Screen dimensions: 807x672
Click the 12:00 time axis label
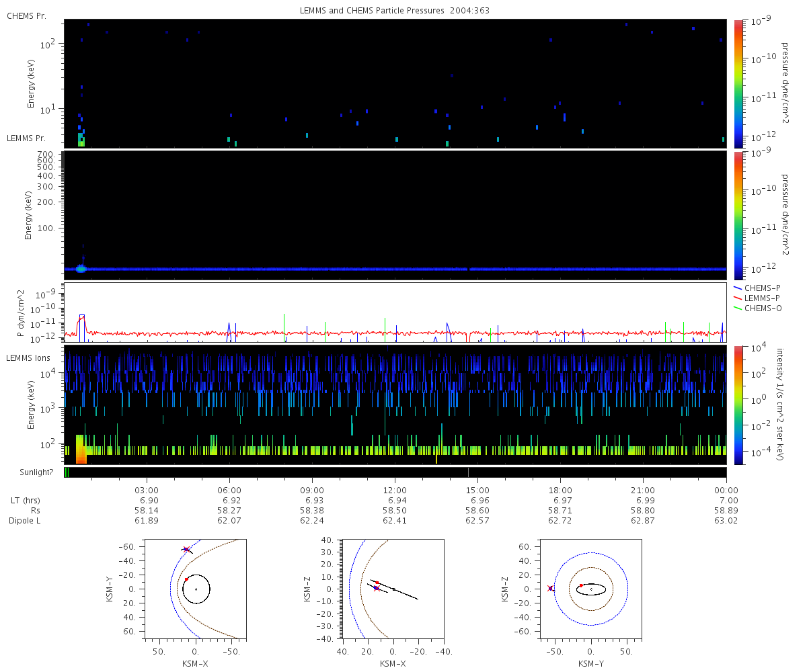click(395, 490)
